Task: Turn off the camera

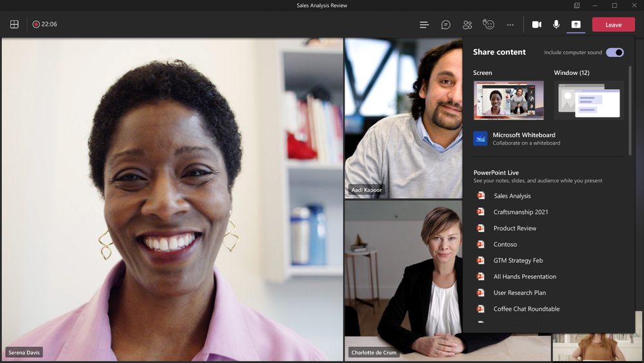Action: (x=536, y=25)
